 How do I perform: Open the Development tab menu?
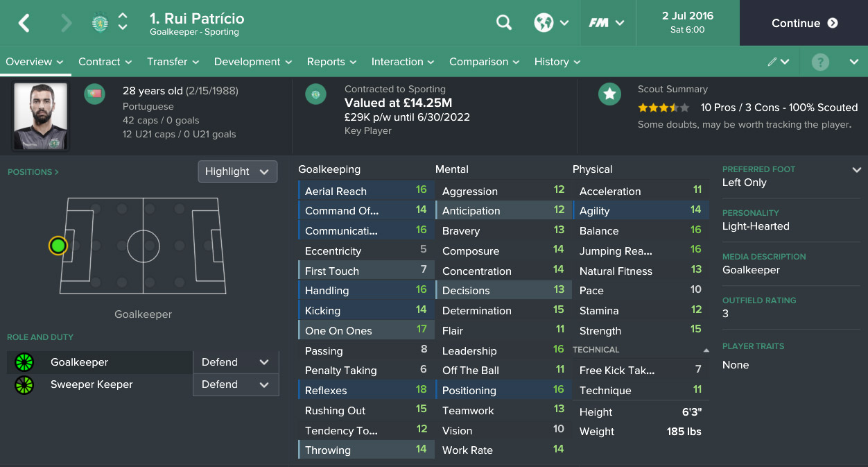click(253, 62)
